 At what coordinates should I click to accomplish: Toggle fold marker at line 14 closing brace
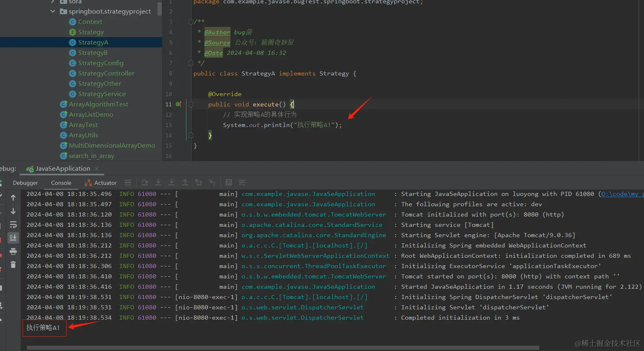(190, 135)
